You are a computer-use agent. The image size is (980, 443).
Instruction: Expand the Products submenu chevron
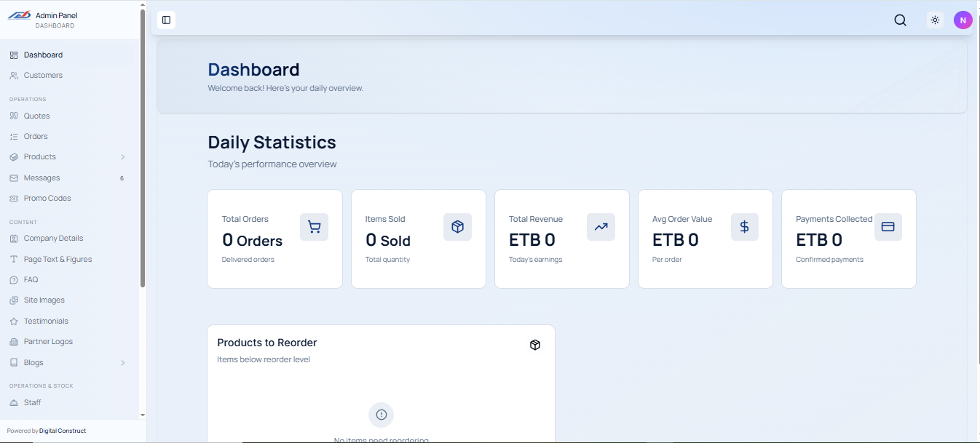coord(122,157)
